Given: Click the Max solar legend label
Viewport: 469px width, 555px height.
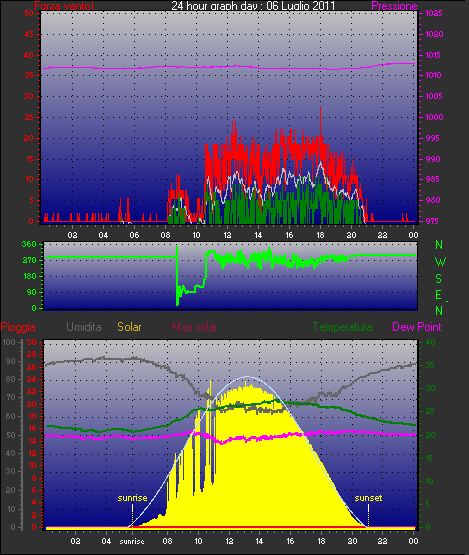Looking at the screenshot, I should [x=195, y=327].
